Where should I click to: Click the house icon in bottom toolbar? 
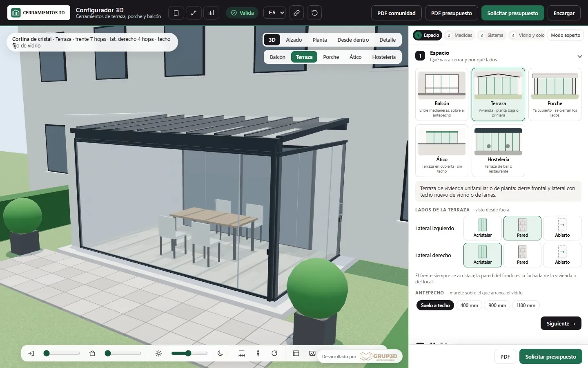pos(92,353)
